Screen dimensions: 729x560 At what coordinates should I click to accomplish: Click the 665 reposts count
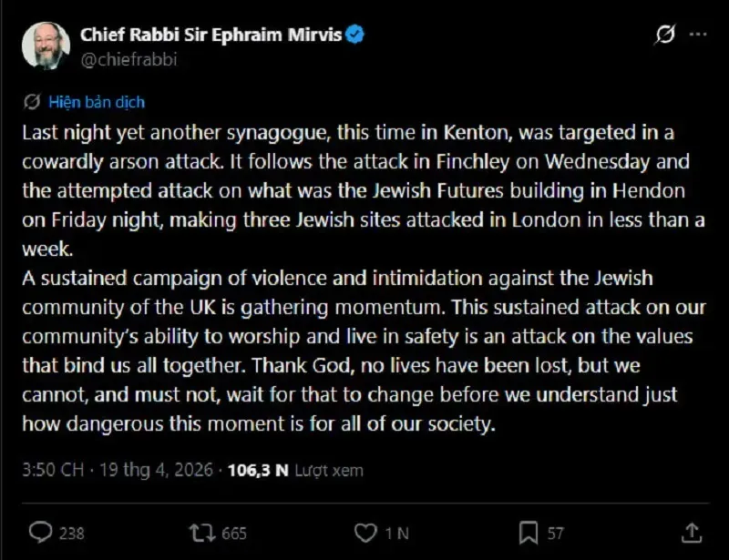tap(234, 533)
